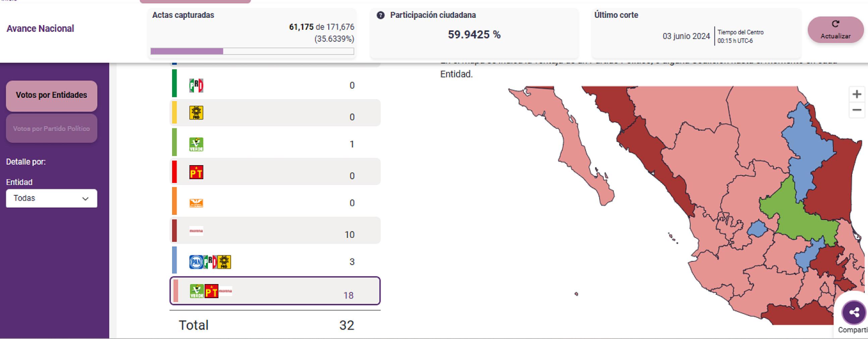Click the Movimiento Ciudadano orange logo
This screenshot has height=339, width=868.
[x=196, y=203]
